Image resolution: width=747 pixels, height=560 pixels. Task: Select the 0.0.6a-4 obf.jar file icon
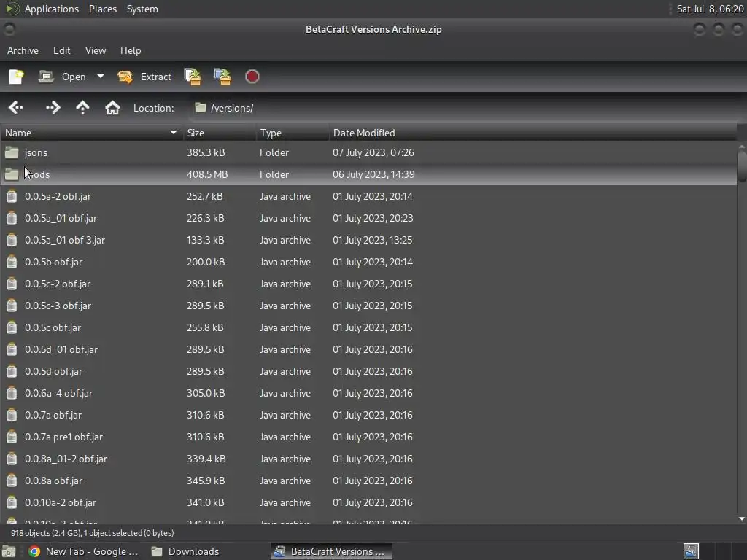click(x=12, y=393)
